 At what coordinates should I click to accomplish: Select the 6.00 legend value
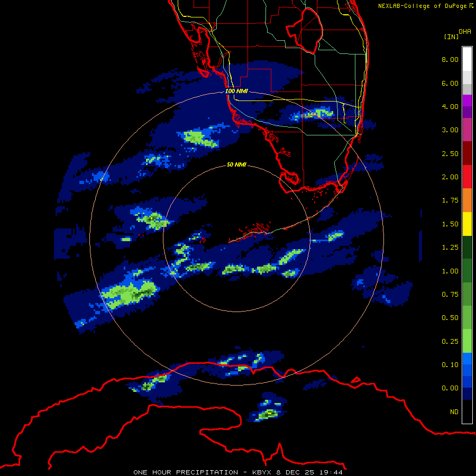450,83
